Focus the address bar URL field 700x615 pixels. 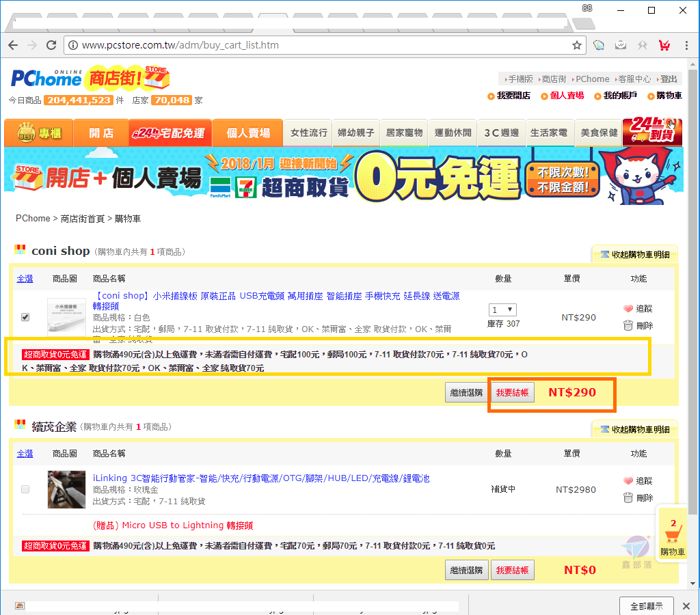326,45
